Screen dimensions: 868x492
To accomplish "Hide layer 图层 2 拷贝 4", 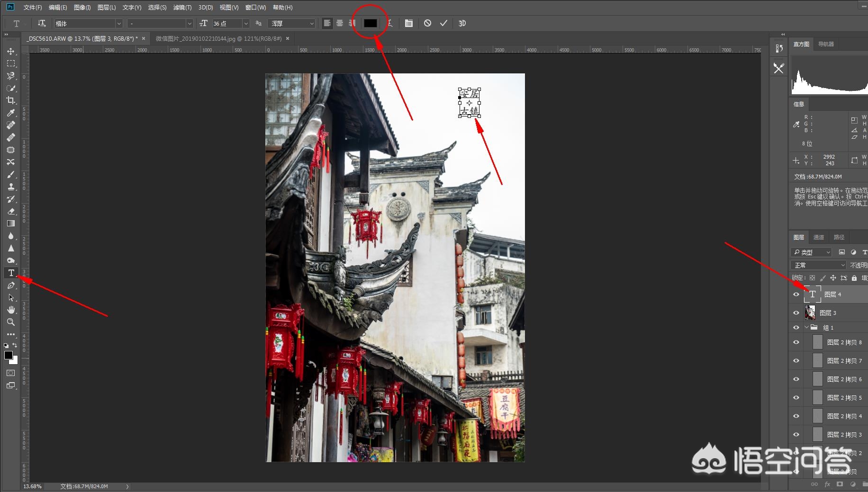I will click(796, 416).
